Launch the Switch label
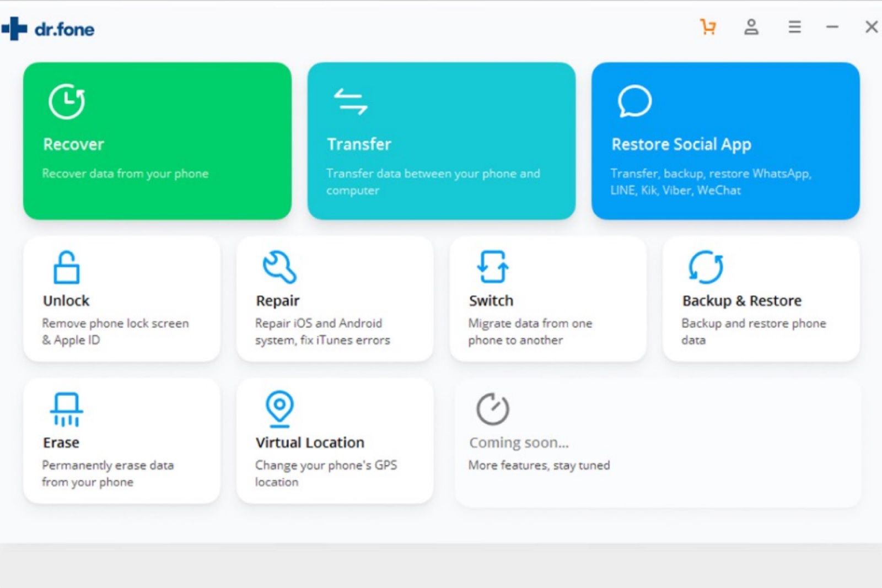This screenshot has height=588, width=882. pyautogui.click(x=491, y=301)
